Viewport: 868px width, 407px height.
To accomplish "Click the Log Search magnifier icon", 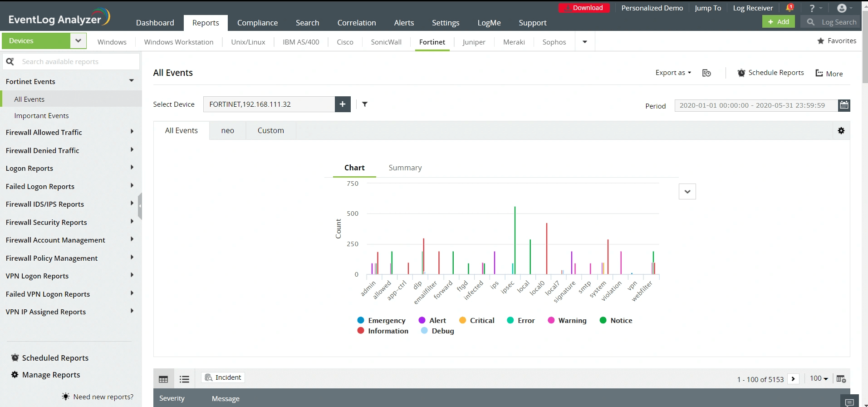I will pos(810,22).
